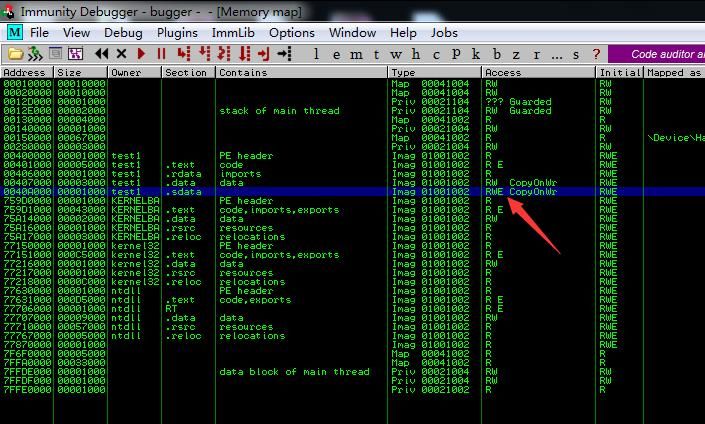Click the gray window list toolbar icon

point(56,54)
